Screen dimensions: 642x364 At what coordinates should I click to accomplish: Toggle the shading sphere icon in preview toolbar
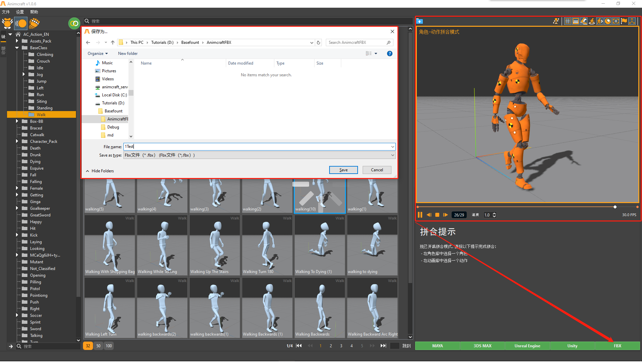608,21
